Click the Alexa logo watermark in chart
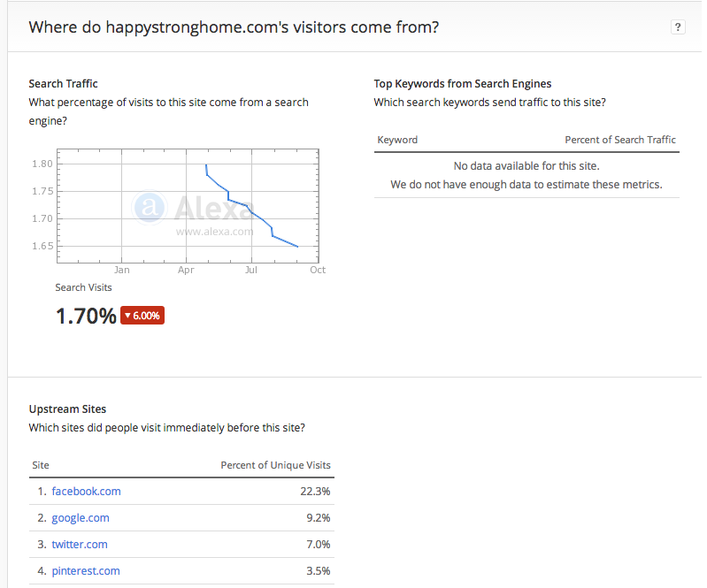The height and width of the screenshot is (588, 707). coord(193,208)
